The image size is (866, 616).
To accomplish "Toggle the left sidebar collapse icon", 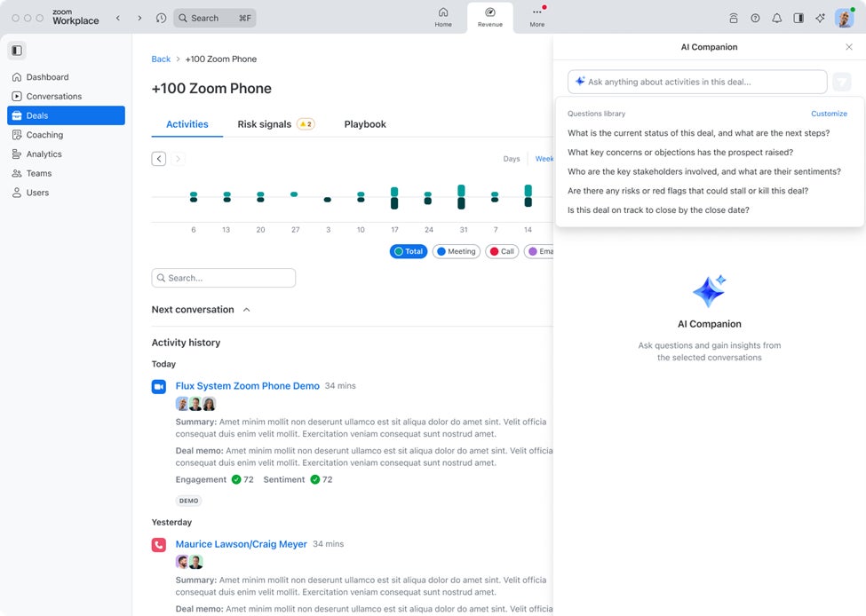I will tap(17, 51).
